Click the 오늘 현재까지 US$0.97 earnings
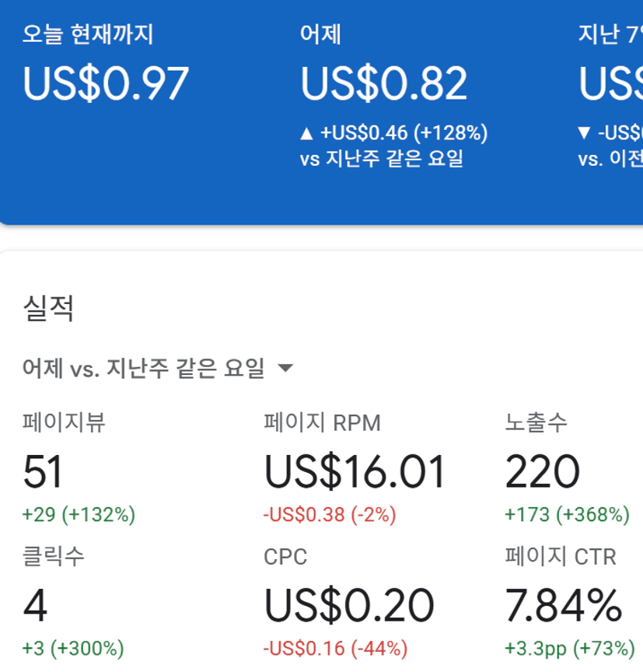Screen dimensions: 643x672 (x=106, y=84)
